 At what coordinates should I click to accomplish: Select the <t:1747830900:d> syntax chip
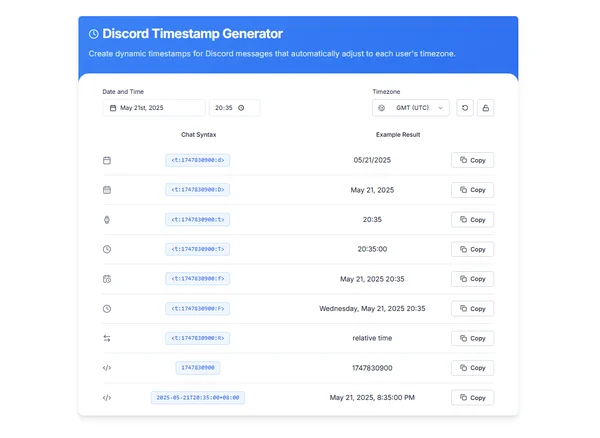[x=197, y=160]
